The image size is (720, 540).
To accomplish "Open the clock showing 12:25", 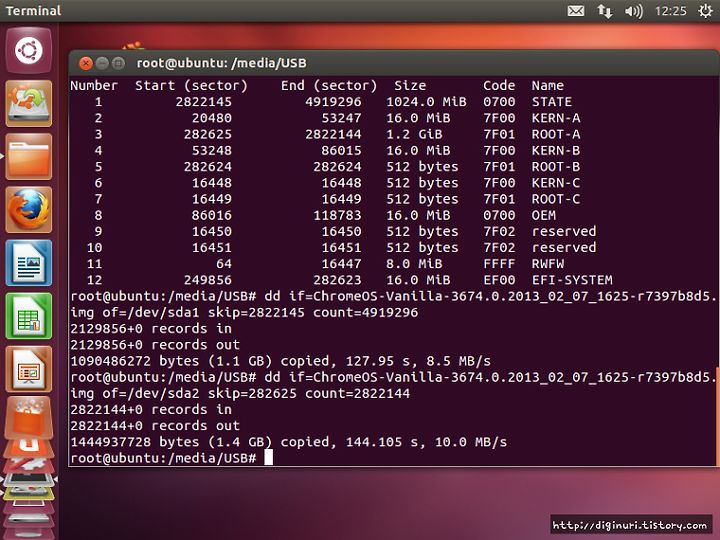I will [670, 11].
